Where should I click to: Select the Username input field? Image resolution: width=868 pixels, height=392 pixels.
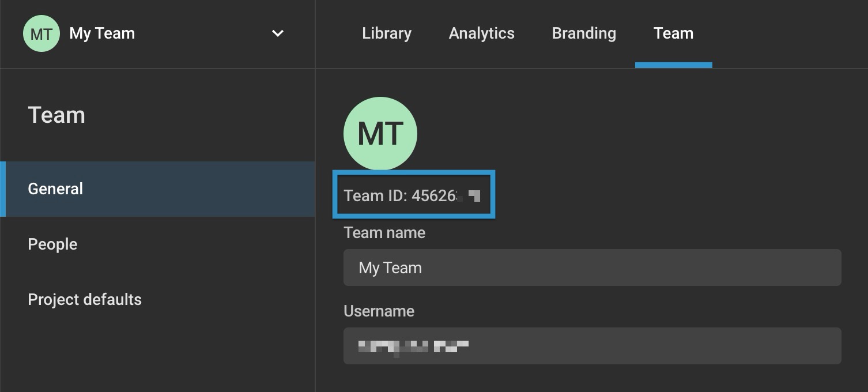pyautogui.click(x=592, y=346)
